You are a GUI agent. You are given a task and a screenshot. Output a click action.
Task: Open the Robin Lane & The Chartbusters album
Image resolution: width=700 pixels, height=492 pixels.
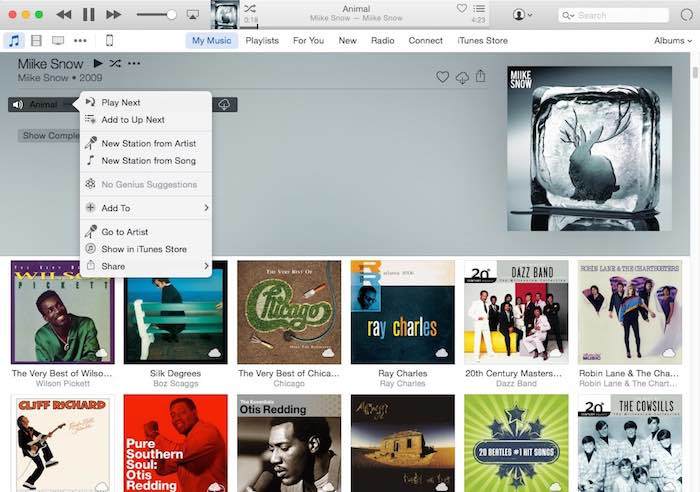tap(629, 312)
